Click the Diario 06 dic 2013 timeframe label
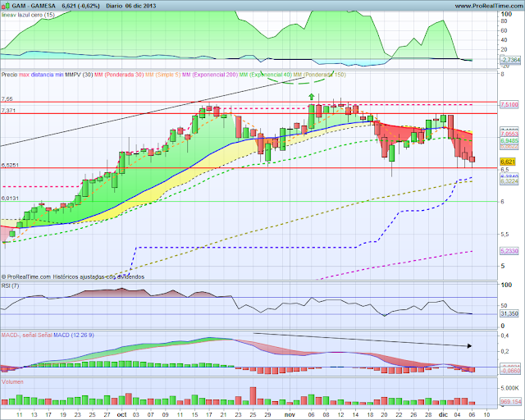Screen dimensions: 525x420 (131, 6)
